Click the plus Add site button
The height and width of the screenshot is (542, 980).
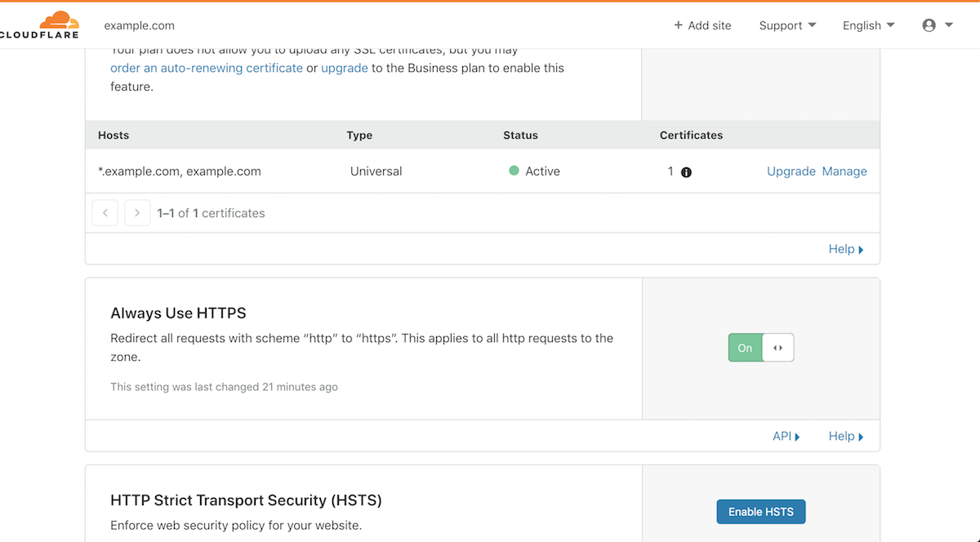click(x=702, y=25)
